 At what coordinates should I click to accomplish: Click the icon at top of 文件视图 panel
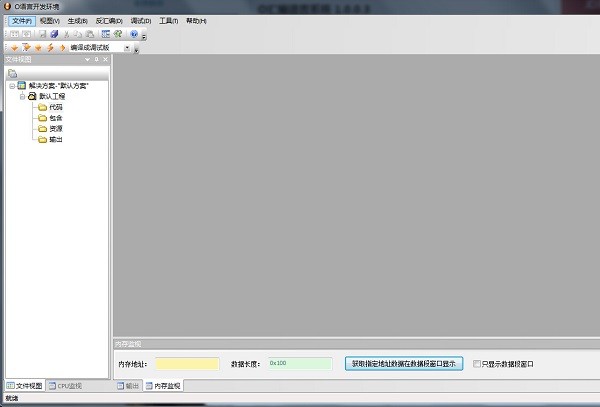click(x=13, y=73)
